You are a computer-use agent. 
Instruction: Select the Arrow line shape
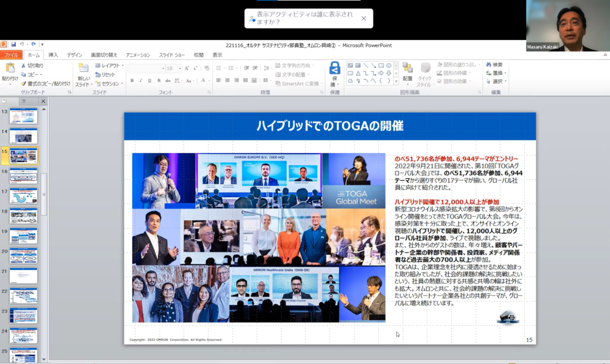pos(374,66)
